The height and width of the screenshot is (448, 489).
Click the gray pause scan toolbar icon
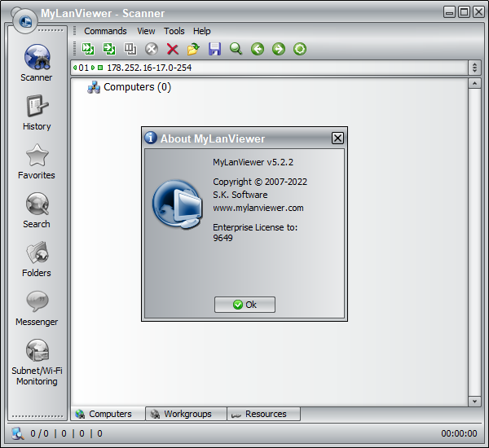point(130,49)
